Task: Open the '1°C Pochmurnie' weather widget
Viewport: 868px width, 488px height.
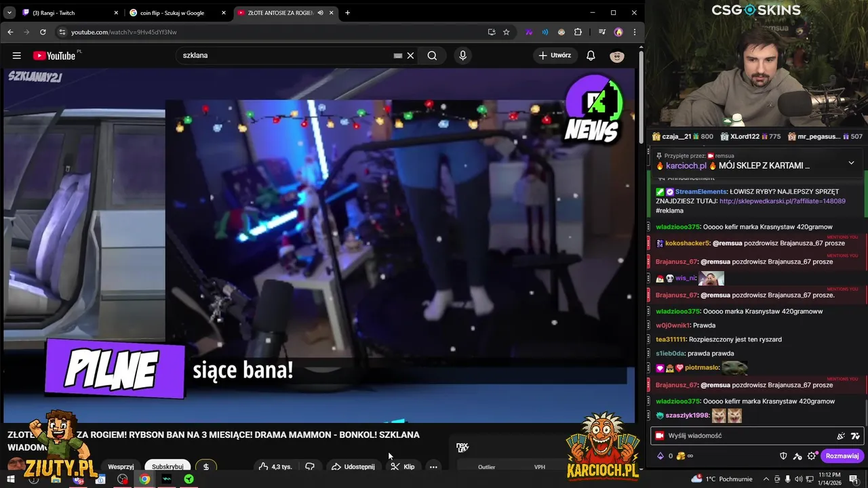Action: point(722,479)
